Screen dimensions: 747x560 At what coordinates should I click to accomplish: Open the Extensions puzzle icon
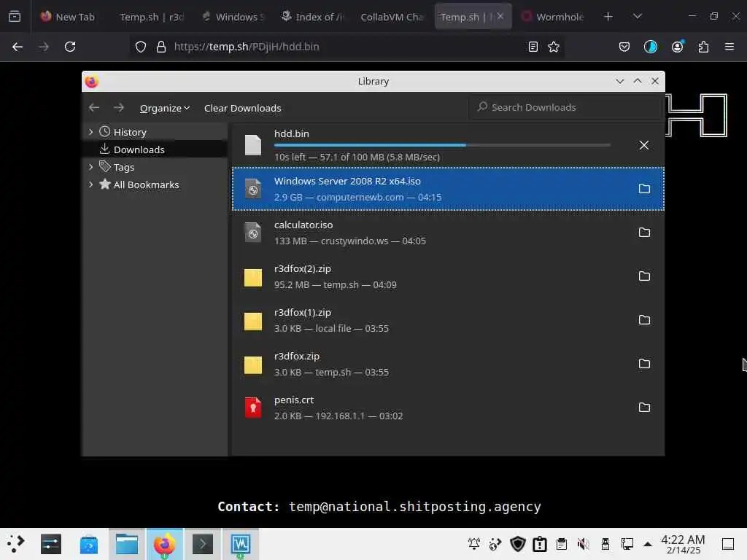703,47
